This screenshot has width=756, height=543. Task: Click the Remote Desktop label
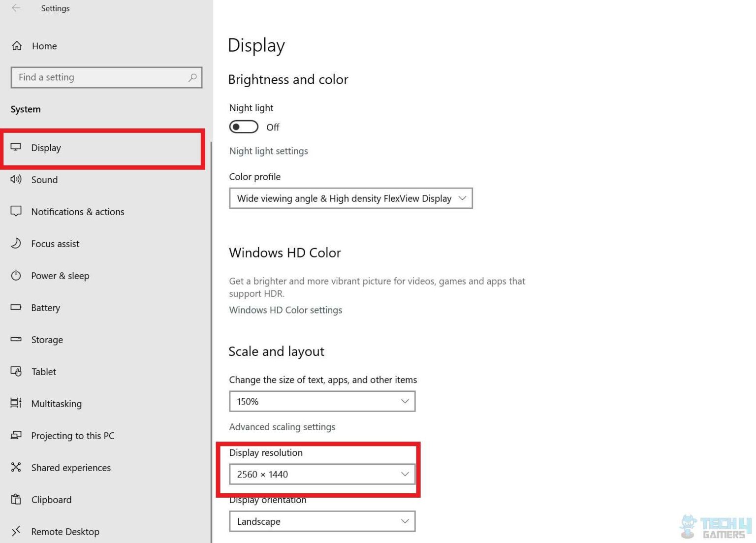(65, 532)
